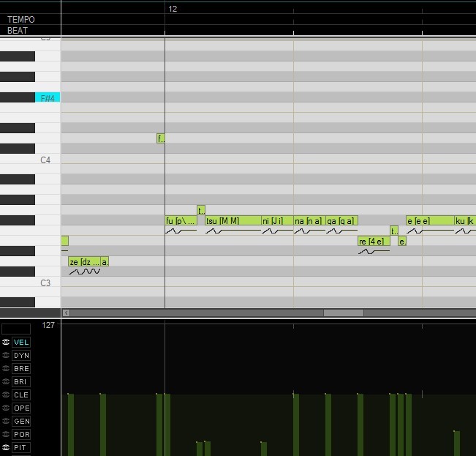Select the short 't..' note after re
The height and width of the screenshot is (456, 476).
coord(394,231)
